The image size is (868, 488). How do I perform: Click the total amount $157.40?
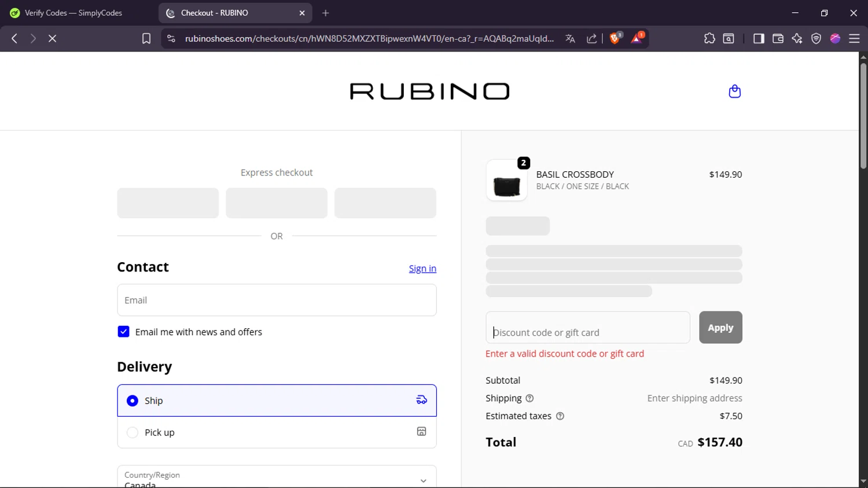720,442
